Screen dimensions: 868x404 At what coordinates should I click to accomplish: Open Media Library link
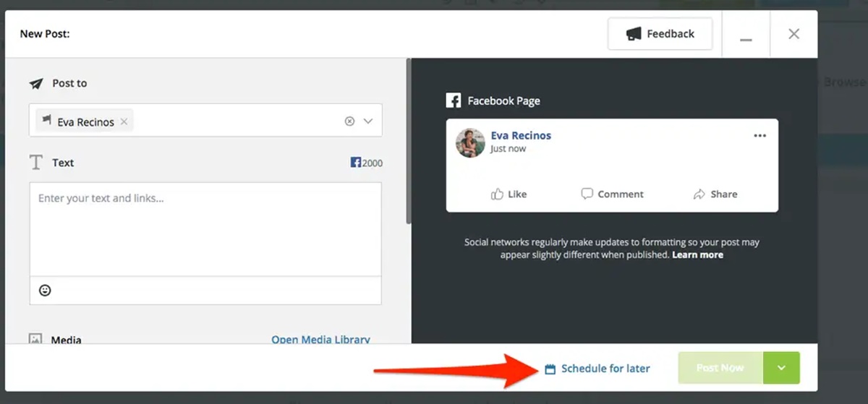pos(320,339)
